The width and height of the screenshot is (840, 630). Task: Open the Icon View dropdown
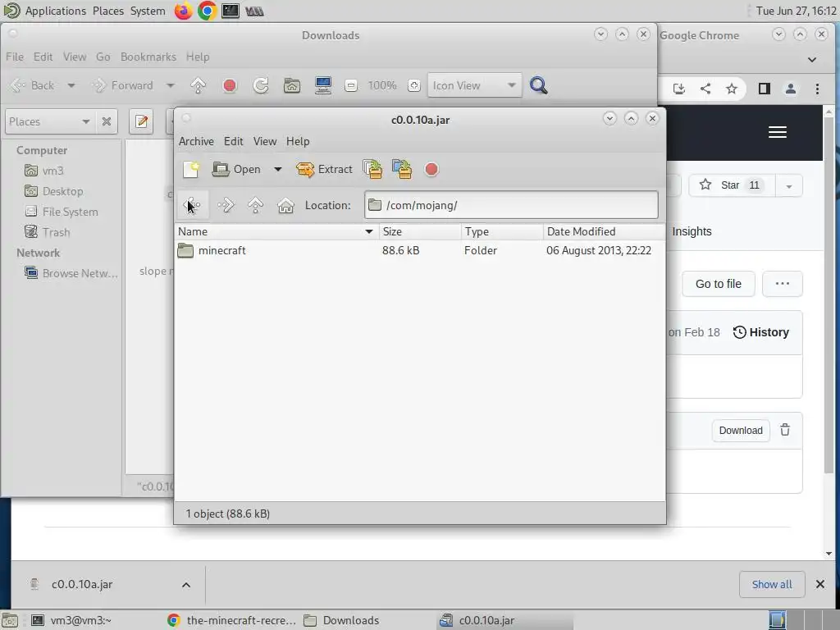pyautogui.click(x=474, y=85)
